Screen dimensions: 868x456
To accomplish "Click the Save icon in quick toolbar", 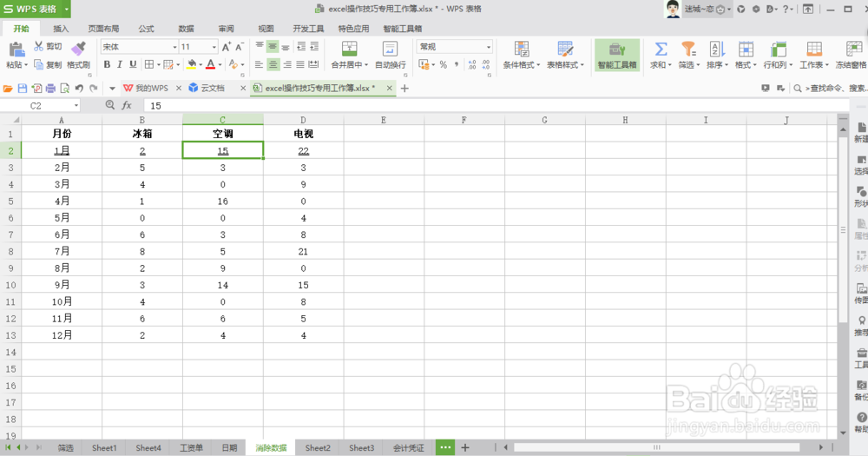I will point(23,88).
